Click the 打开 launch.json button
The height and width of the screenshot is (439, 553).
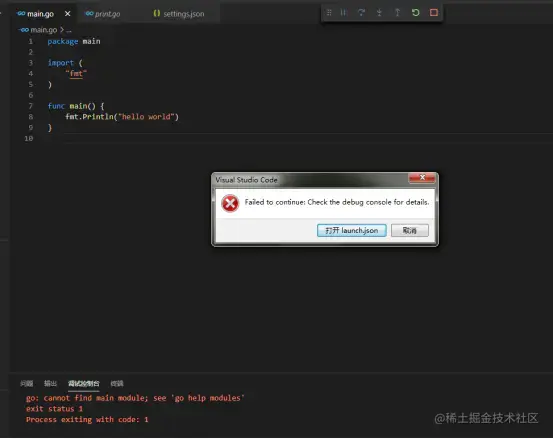352,230
